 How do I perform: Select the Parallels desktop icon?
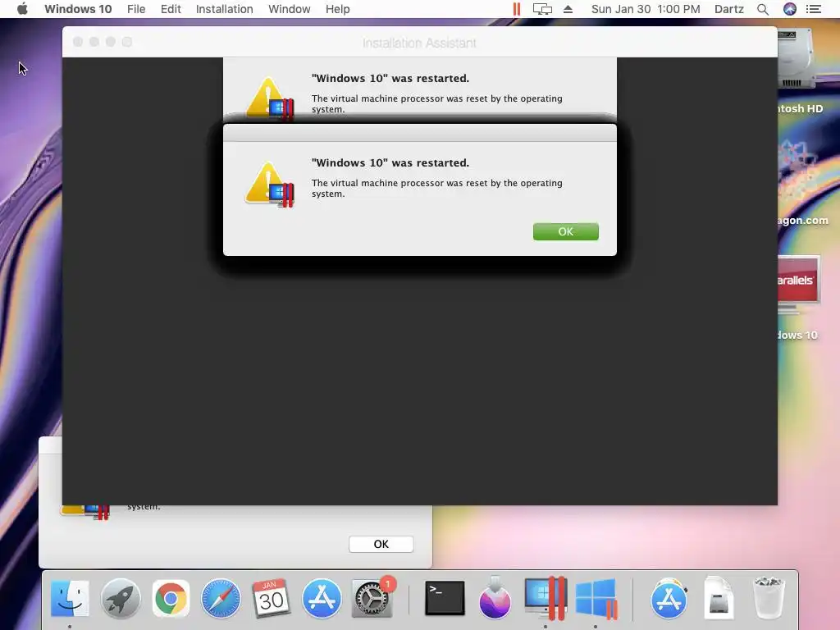(797, 284)
